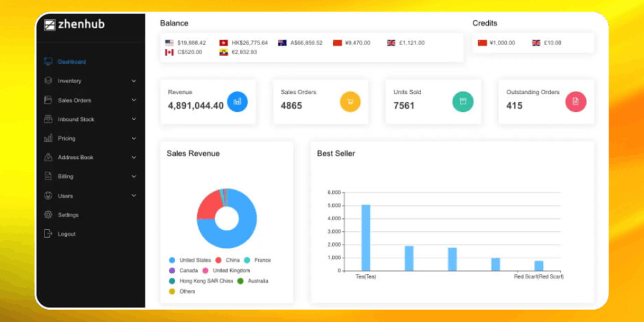The width and height of the screenshot is (644, 322).
Task: Click the Inventory stack icon
Action: (x=48, y=81)
